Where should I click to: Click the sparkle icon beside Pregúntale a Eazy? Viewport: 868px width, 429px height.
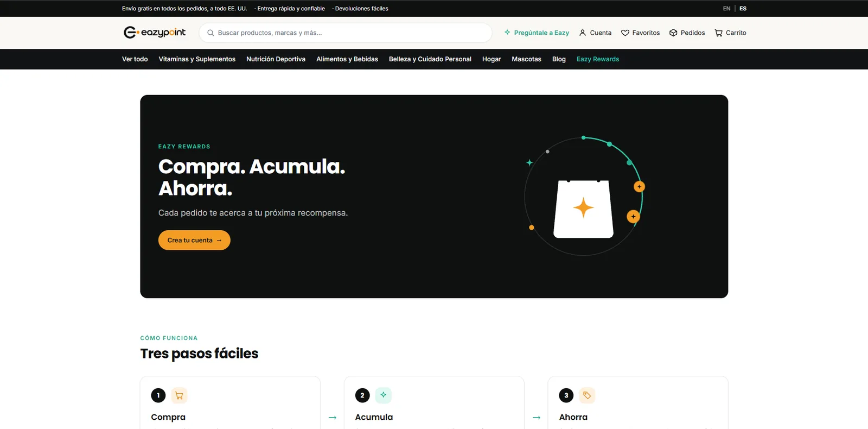(x=507, y=33)
